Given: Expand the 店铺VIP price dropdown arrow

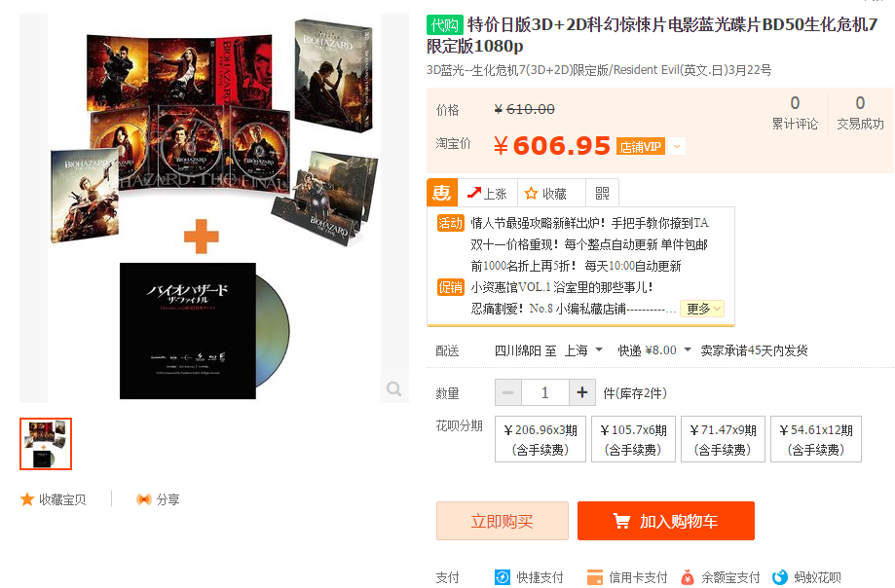Looking at the screenshot, I should pyautogui.click(x=677, y=147).
